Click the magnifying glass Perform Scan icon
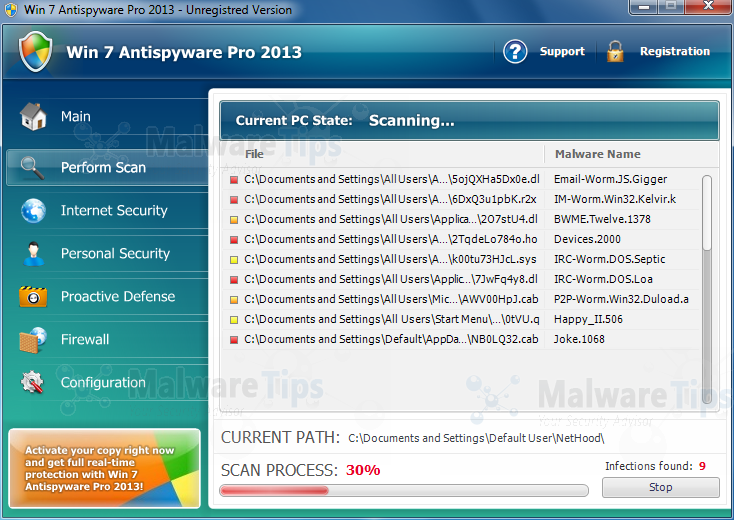 pyautogui.click(x=32, y=168)
